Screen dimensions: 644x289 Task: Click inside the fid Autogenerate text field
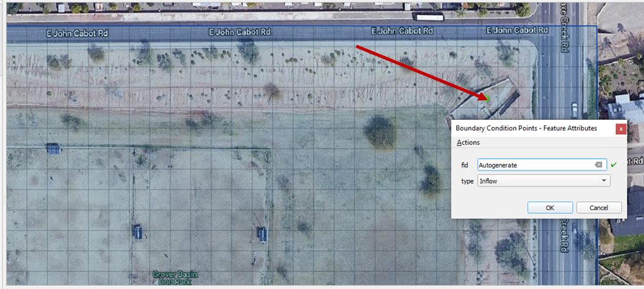click(x=534, y=165)
